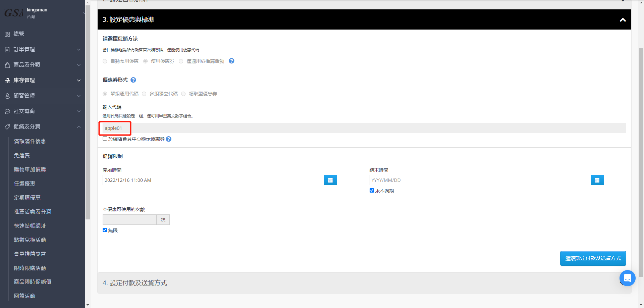Toggle the 無限 usage checkbox
This screenshot has height=308, width=644.
[x=105, y=230]
